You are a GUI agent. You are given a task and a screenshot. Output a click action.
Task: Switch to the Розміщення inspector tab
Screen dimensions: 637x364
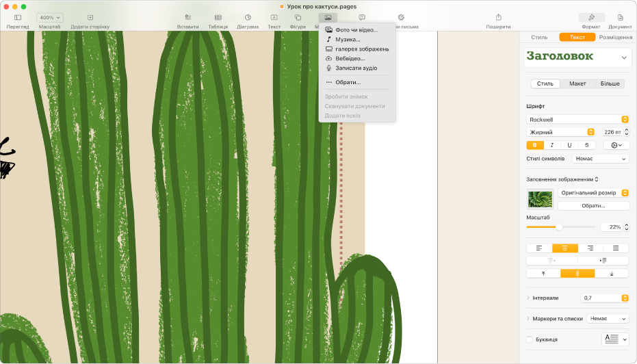pyautogui.click(x=616, y=37)
